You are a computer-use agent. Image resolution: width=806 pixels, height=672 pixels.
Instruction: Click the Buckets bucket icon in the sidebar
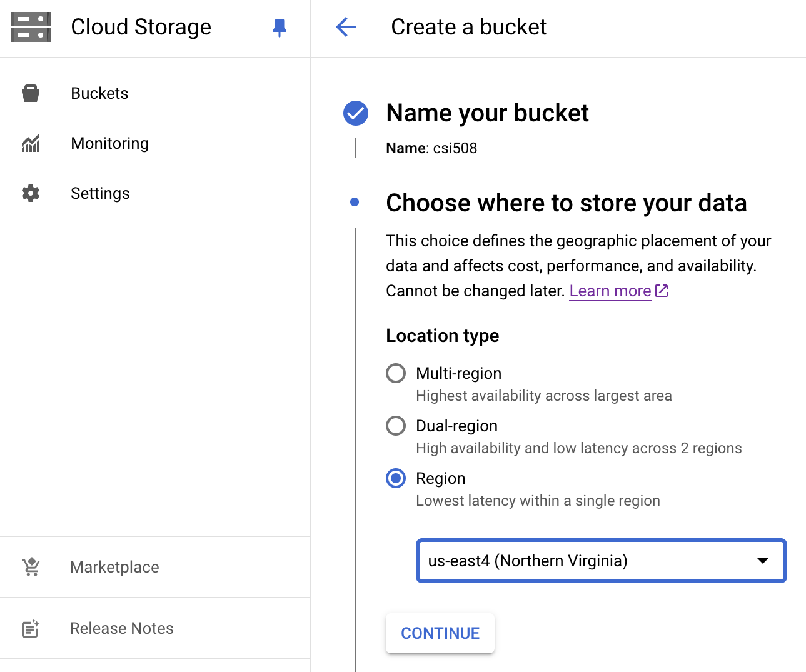tap(31, 93)
